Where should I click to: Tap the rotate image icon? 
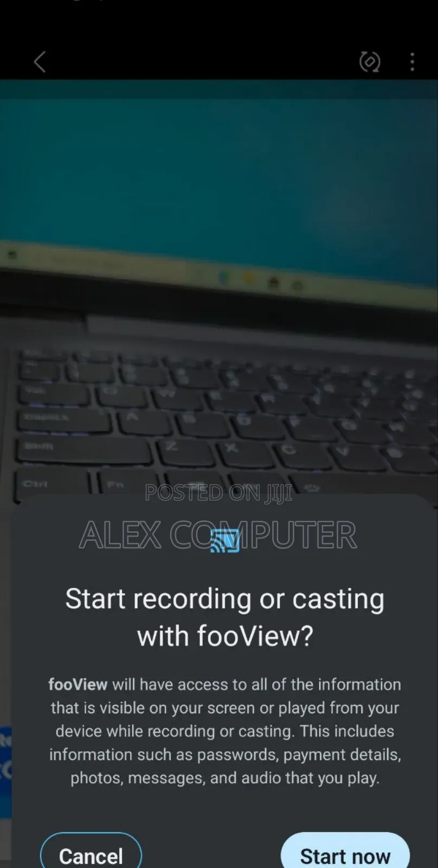click(370, 62)
